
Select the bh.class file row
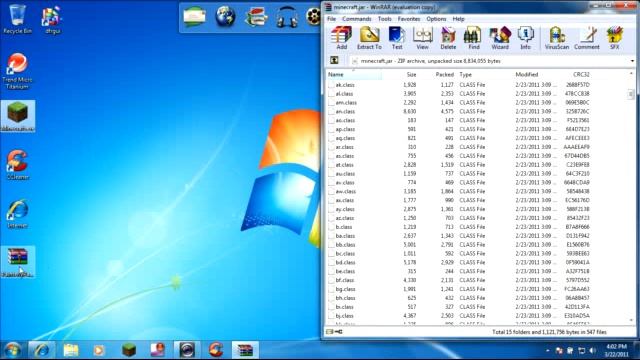(459, 298)
